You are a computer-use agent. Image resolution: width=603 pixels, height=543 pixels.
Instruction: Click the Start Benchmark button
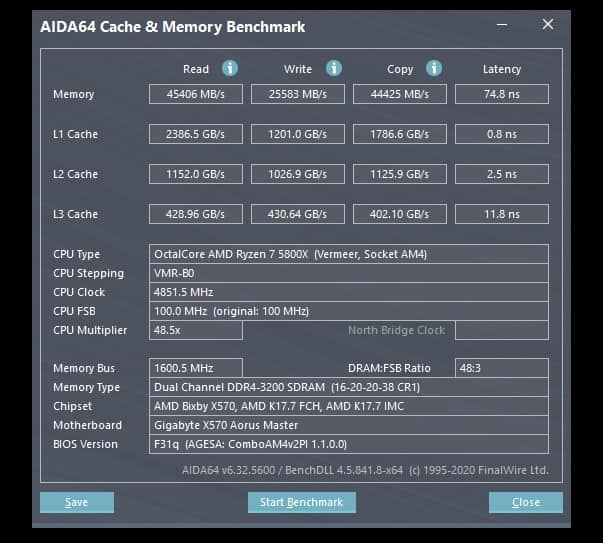point(302,502)
